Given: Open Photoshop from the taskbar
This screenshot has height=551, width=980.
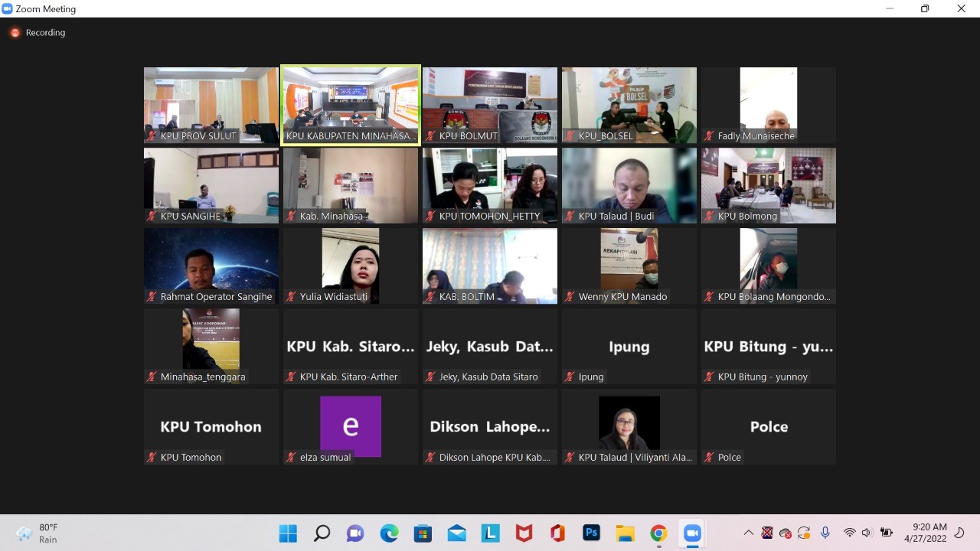Looking at the screenshot, I should point(591,533).
